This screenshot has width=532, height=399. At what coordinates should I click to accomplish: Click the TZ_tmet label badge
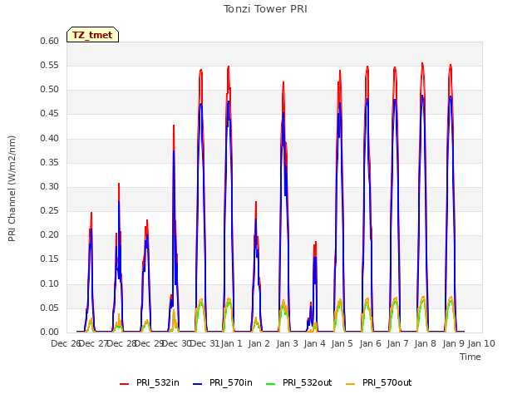click(92, 35)
